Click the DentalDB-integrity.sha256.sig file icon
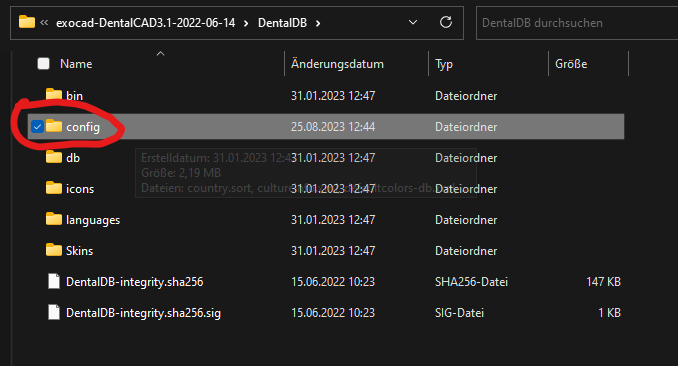The image size is (678, 366). point(54,312)
